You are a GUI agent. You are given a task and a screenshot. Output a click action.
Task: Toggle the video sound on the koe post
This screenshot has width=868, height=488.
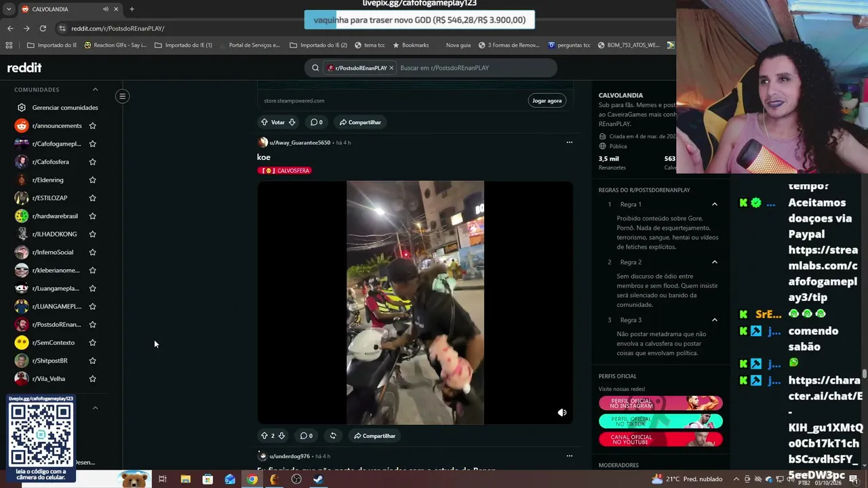tap(562, 412)
